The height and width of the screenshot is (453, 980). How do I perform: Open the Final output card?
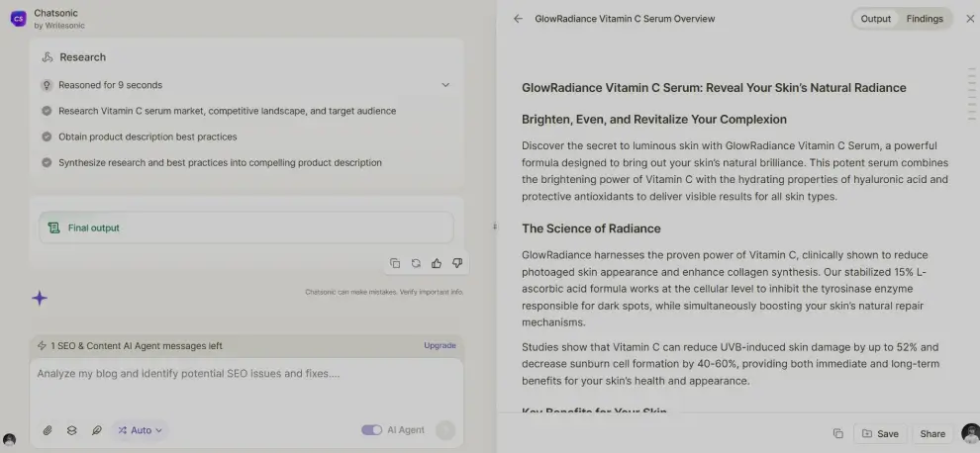click(x=246, y=227)
